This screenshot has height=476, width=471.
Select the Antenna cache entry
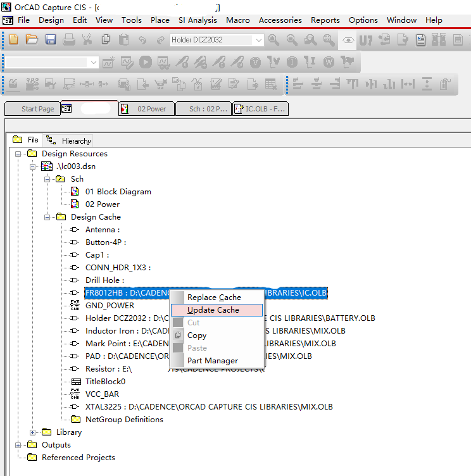103,230
